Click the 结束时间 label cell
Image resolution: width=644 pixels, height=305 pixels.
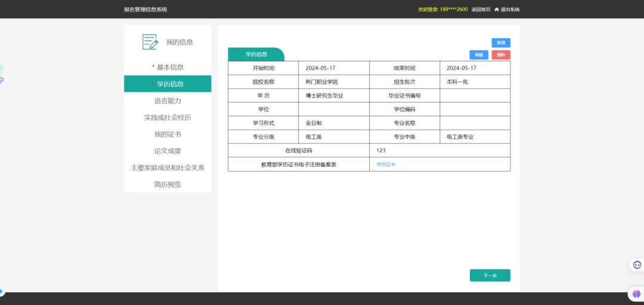coord(404,68)
